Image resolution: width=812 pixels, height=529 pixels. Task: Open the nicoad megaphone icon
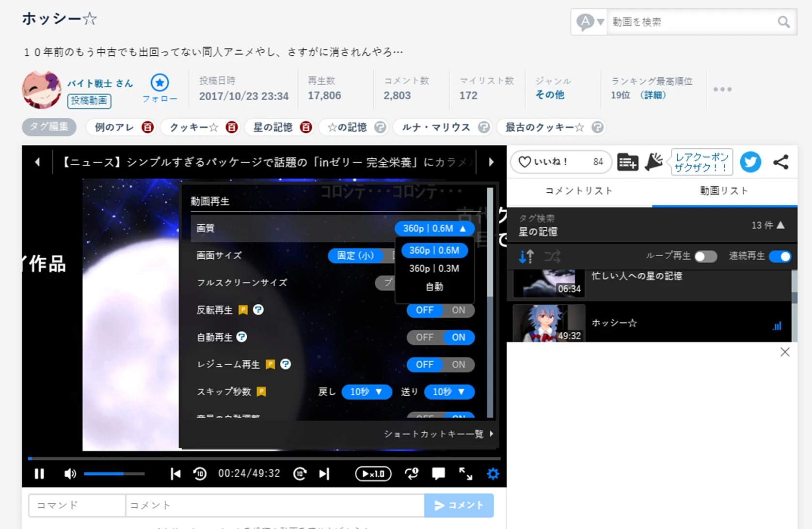point(653,162)
